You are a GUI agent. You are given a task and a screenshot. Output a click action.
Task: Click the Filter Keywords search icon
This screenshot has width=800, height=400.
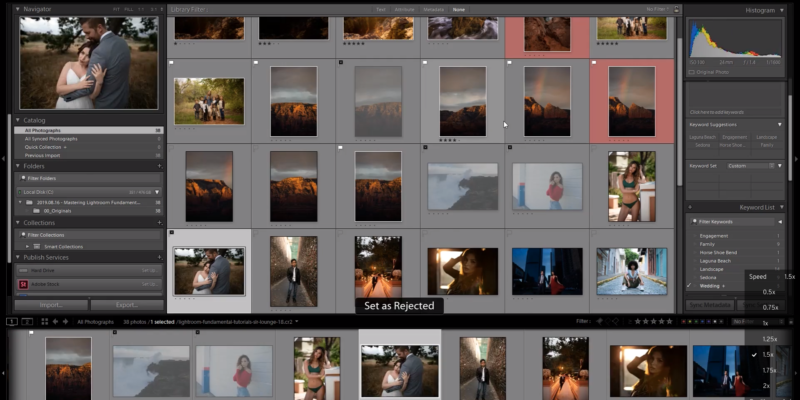pyautogui.click(x=694, y=222)
